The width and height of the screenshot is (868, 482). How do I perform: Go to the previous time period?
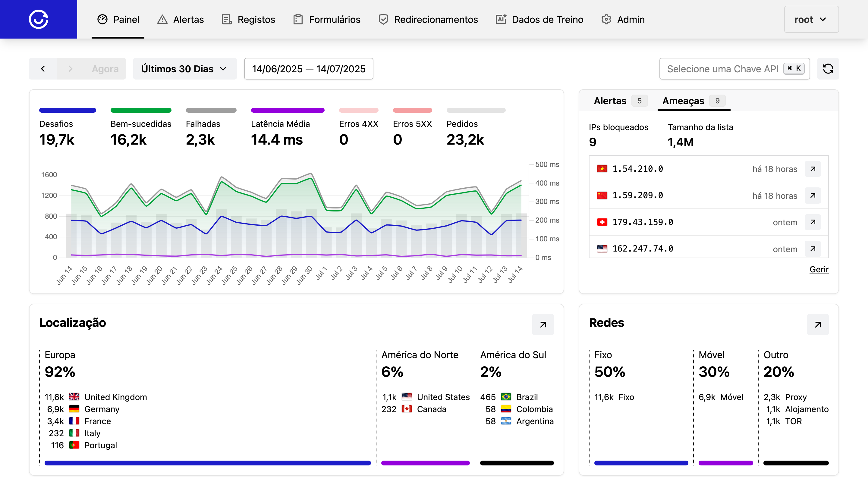[43, 69]
